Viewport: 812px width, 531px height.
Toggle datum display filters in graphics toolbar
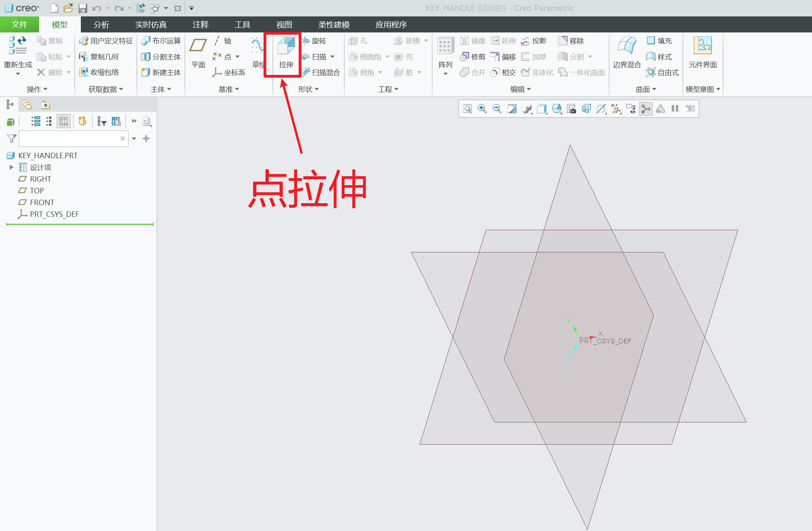(x=616, y=109)
